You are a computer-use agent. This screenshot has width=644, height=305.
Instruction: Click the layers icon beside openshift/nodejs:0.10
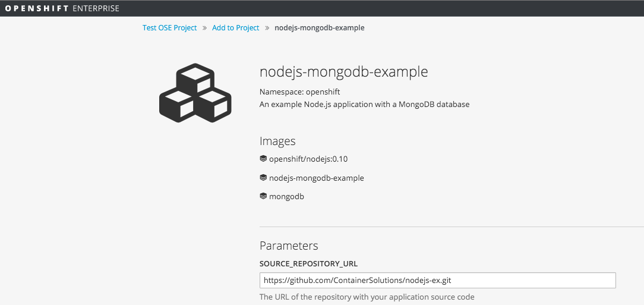[x=263, y=159]
